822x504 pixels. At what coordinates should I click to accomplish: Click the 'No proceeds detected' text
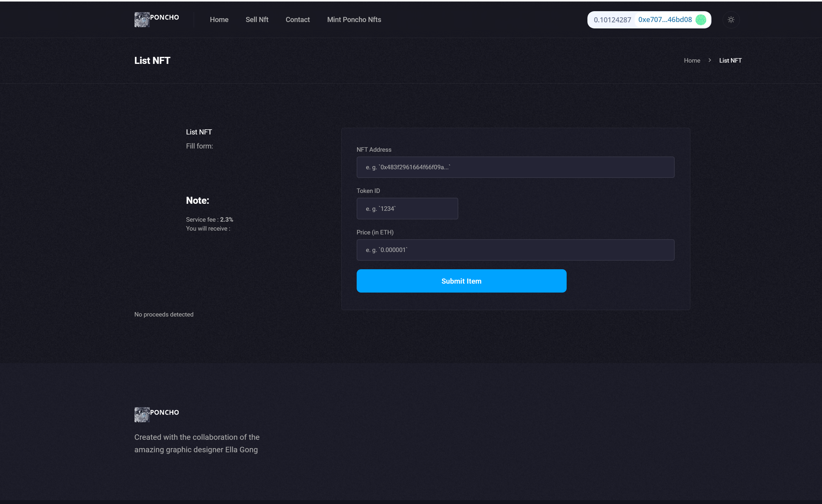164,314
